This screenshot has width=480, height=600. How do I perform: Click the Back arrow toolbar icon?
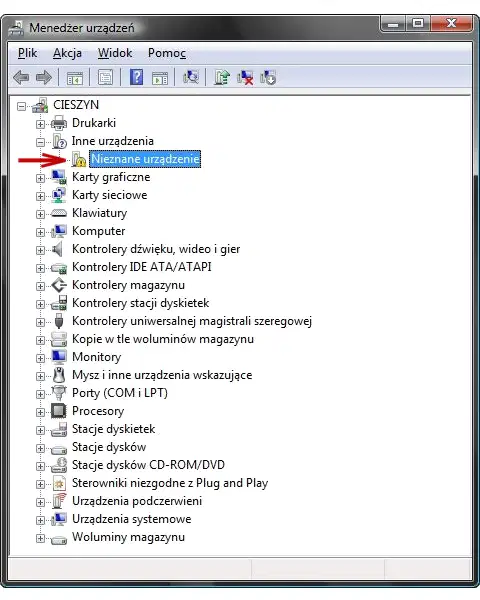coord(21,78)
